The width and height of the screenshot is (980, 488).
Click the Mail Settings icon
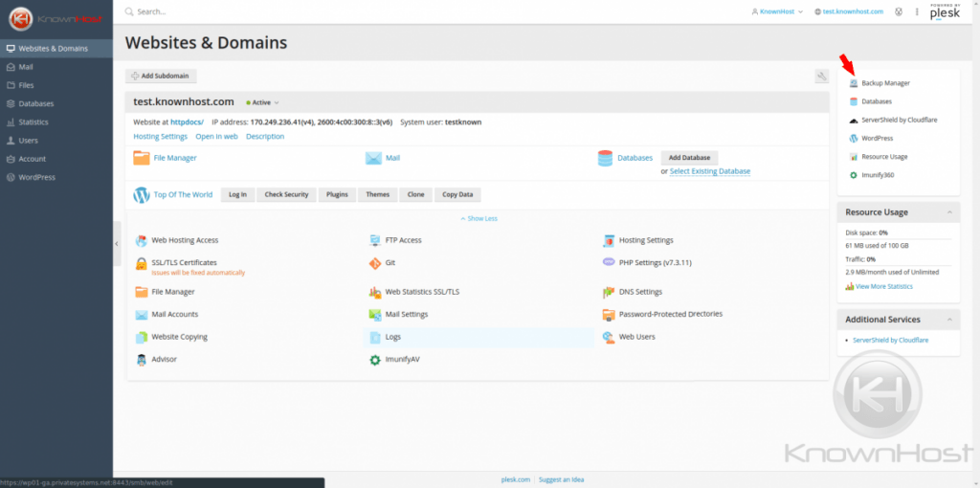(x=375, y=314)
